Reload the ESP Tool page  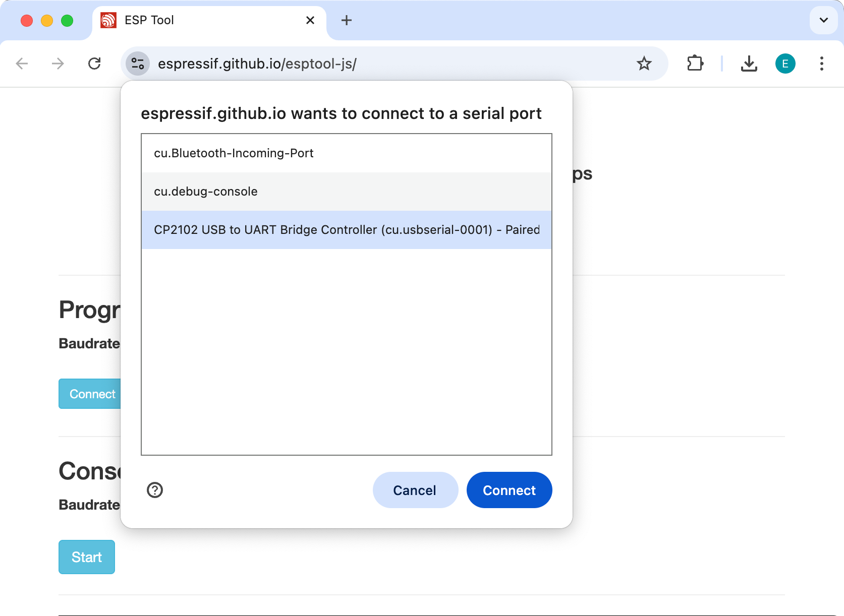[x=94, y=64]
